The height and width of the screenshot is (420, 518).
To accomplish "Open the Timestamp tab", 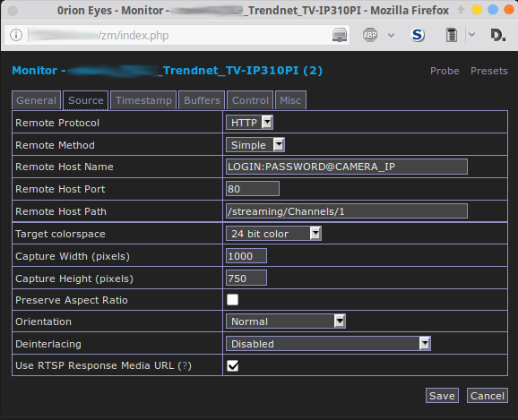I will click(143, 100).
